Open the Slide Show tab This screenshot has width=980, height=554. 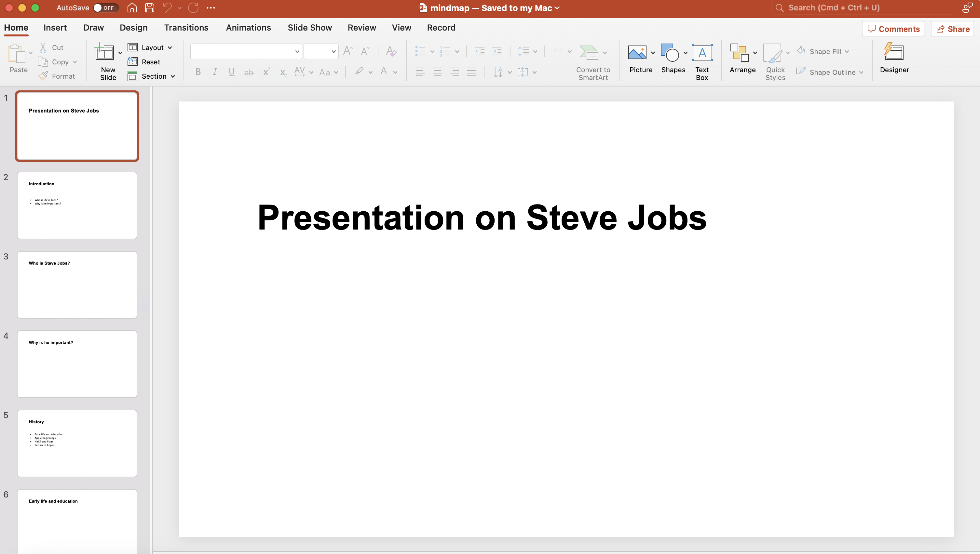point(309,27)
